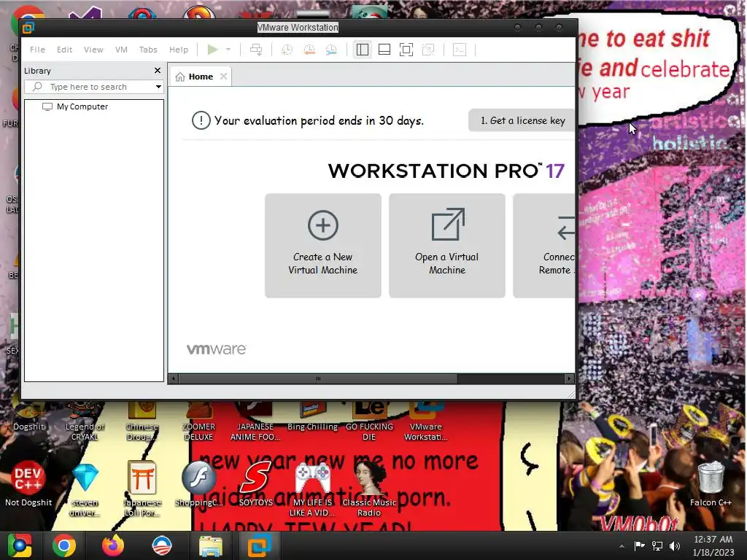Click the green power on play button

click(212, 50)
